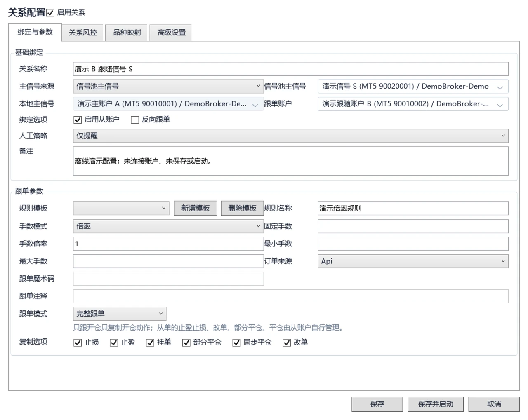The height and width of the screenshot is (420, 528).
Task: Click the 保存并启动 button
Action: click(x=436, y=404)
